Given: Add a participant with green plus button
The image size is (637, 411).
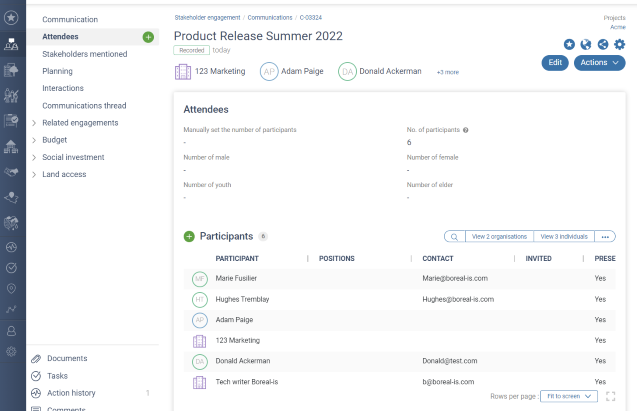Looking at the screenshot, I should (x=189, y=236).
